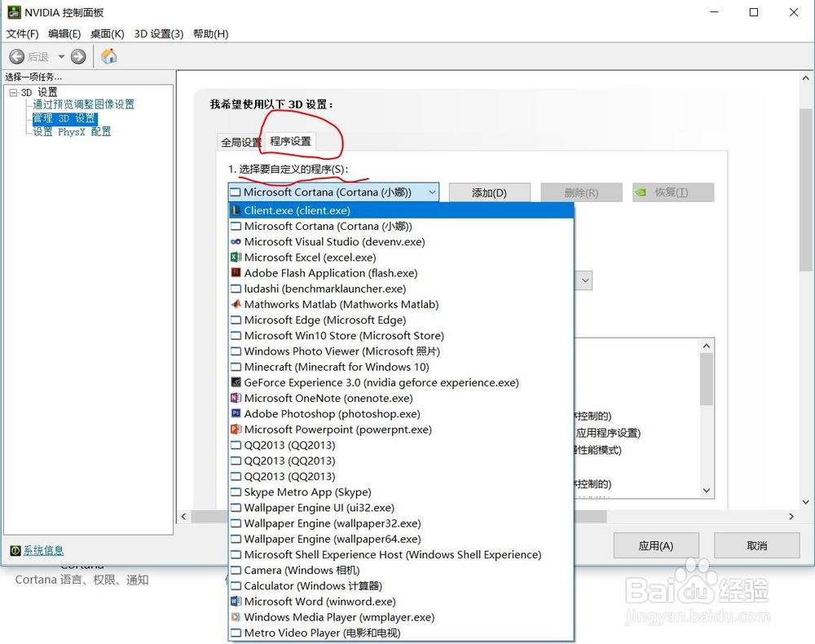This screenshot has width=815, height=644.
Task: Click the Photoshop icon in list
Action: 236,414
